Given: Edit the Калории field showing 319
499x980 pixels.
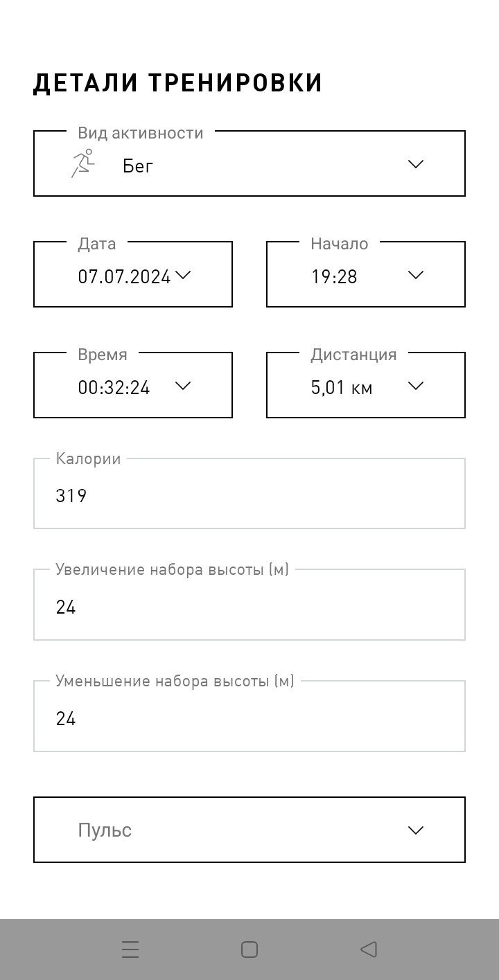Looking at the screenshot, I should [x=249, y=494].
